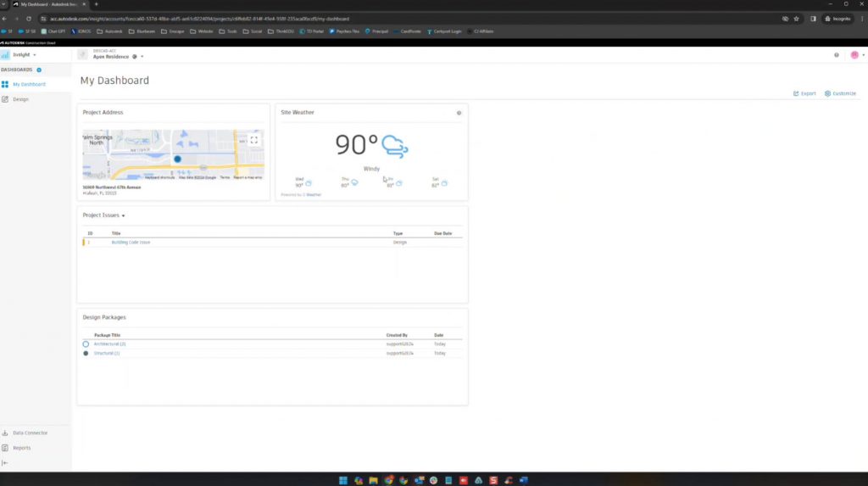
Task: Click the map fullscreen toggle icon
Action: click(253, 140)
